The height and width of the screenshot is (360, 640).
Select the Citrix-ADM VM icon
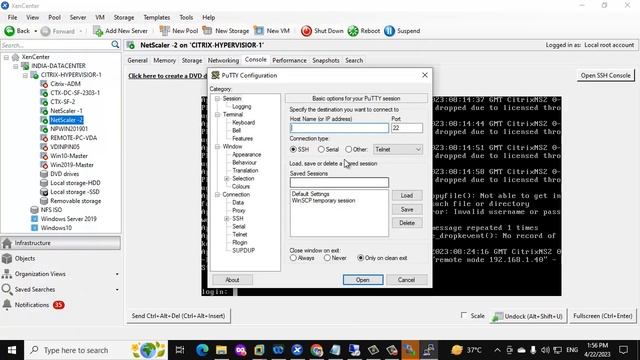(x=44, y=84)
